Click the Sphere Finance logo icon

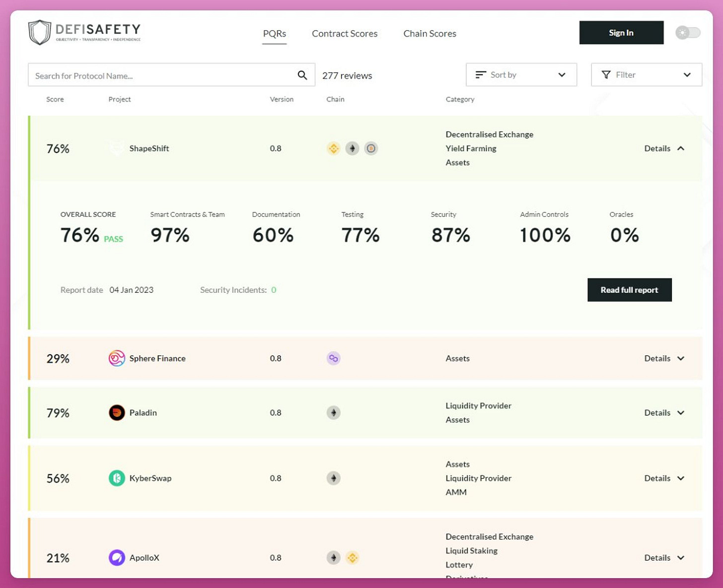117,358
